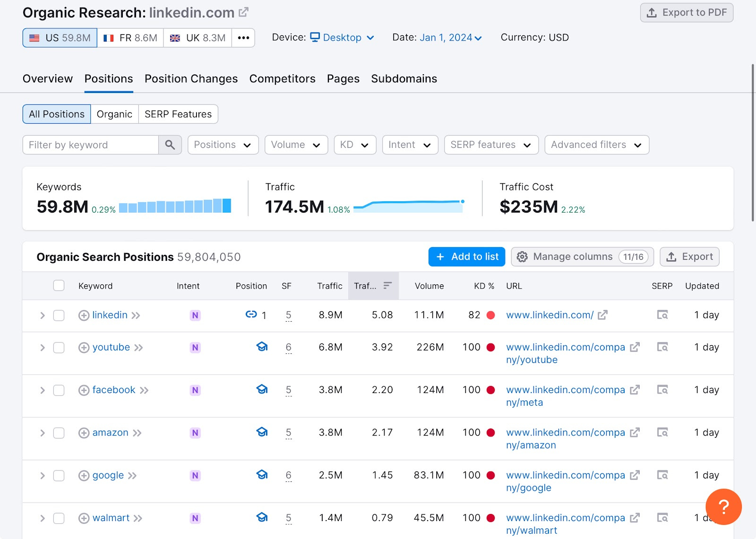Image resolution: width=756 pixels, height=539 pixels.
Task: Click the add-keyword plus icon next to amazon
Action: 84,433
